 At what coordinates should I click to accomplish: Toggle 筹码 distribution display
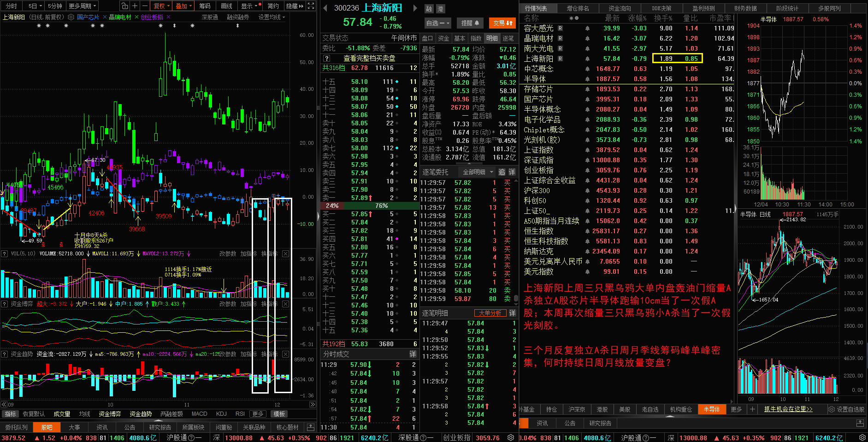205,6
